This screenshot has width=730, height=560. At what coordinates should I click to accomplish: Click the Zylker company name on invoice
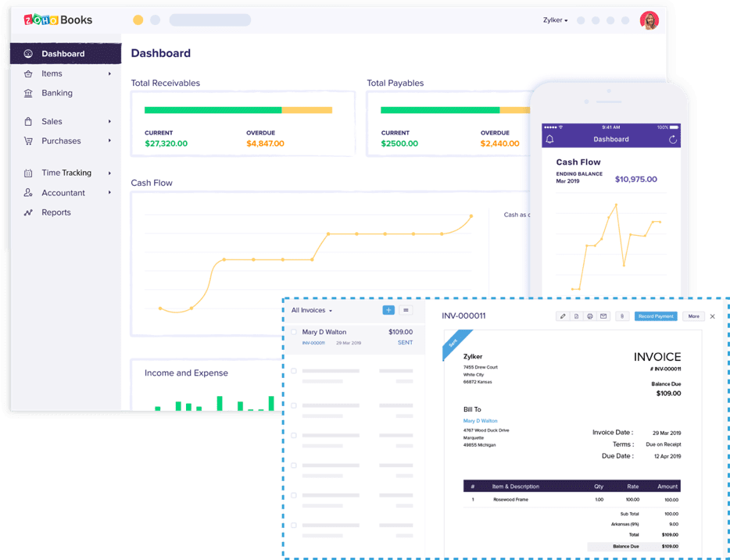pos(473,357)
